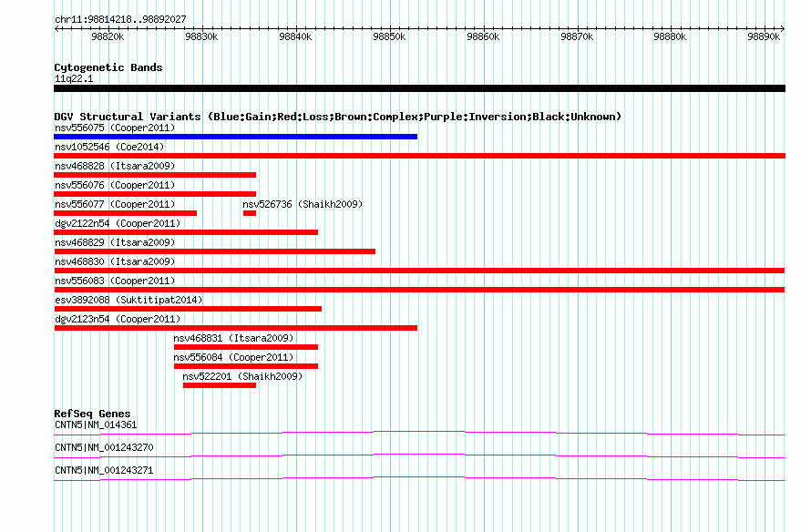Click the red bar under esv3892088
The height and width of the screenshot is (532, 811).
(188, 309)
